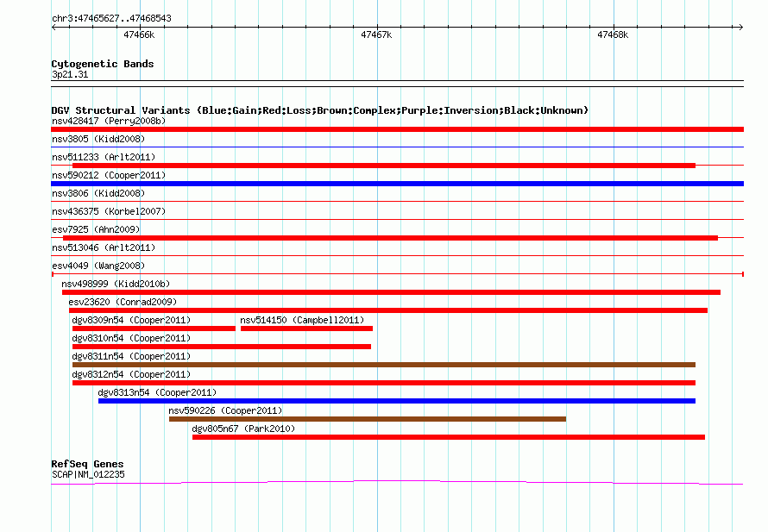Click the nsv428417 (Perry2008b) label

109,121
